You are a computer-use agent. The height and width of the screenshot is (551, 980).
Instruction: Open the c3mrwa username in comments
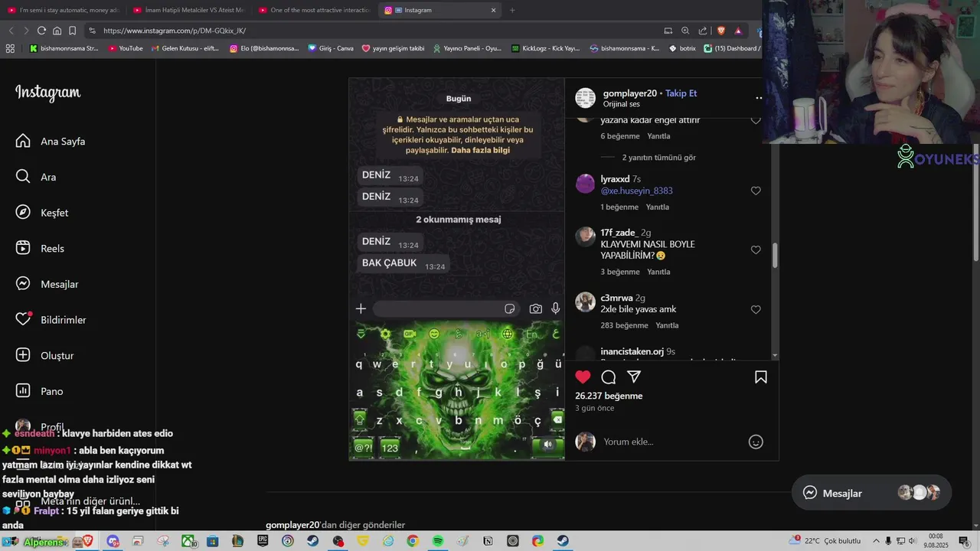(616, 298)
